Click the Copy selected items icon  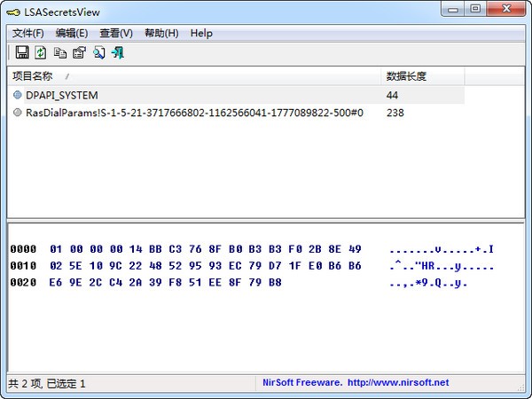(x=60, y=53)
